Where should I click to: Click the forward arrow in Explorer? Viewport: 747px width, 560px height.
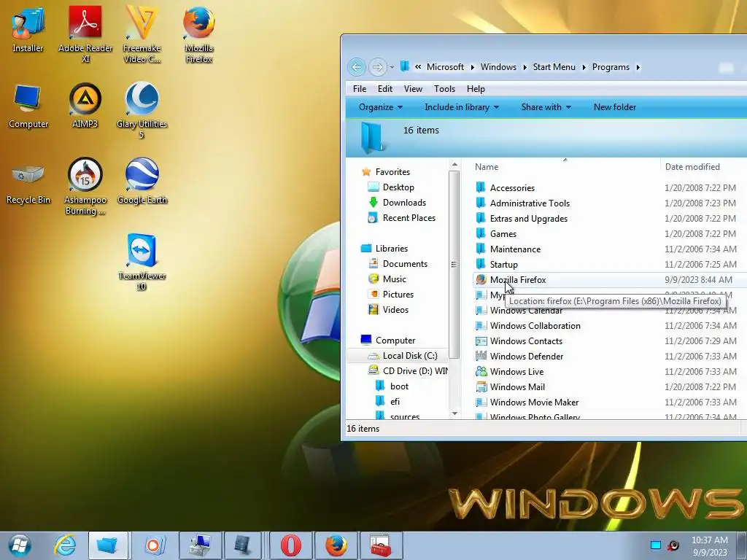(x=377, y=67)
